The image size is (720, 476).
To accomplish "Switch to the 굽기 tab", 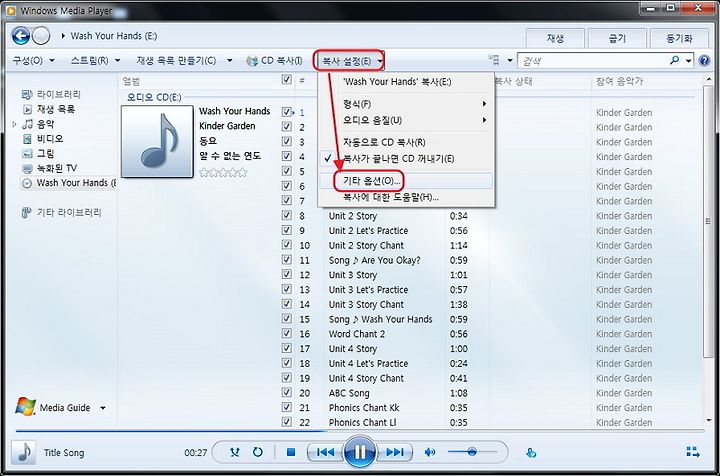I will click(617, 39).
